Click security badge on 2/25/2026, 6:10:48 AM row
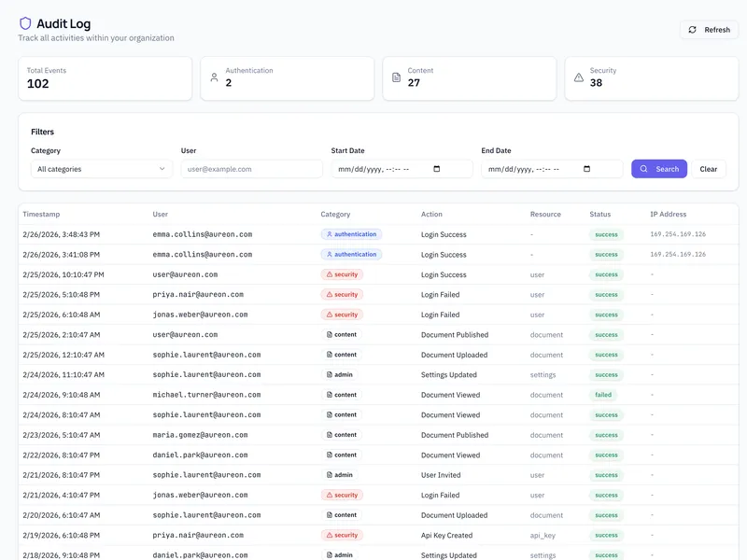The width and height of the screenshot is (747, 560). 342,315
